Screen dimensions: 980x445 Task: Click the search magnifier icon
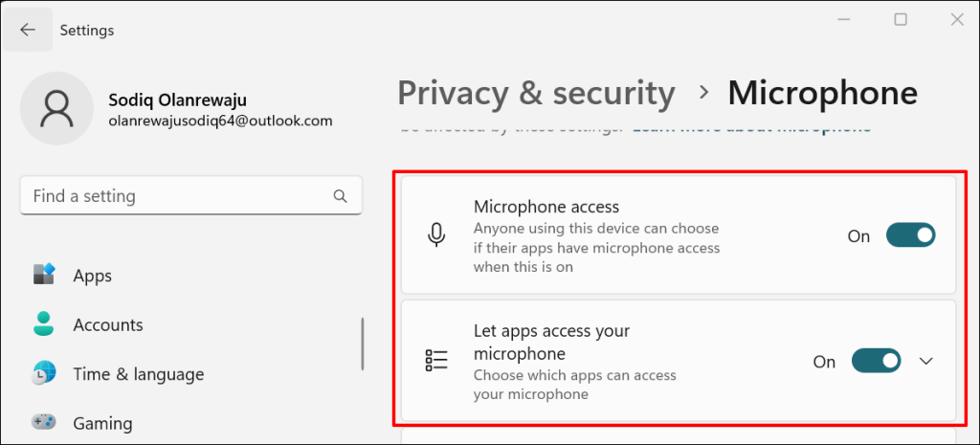[x=340, y=196]
